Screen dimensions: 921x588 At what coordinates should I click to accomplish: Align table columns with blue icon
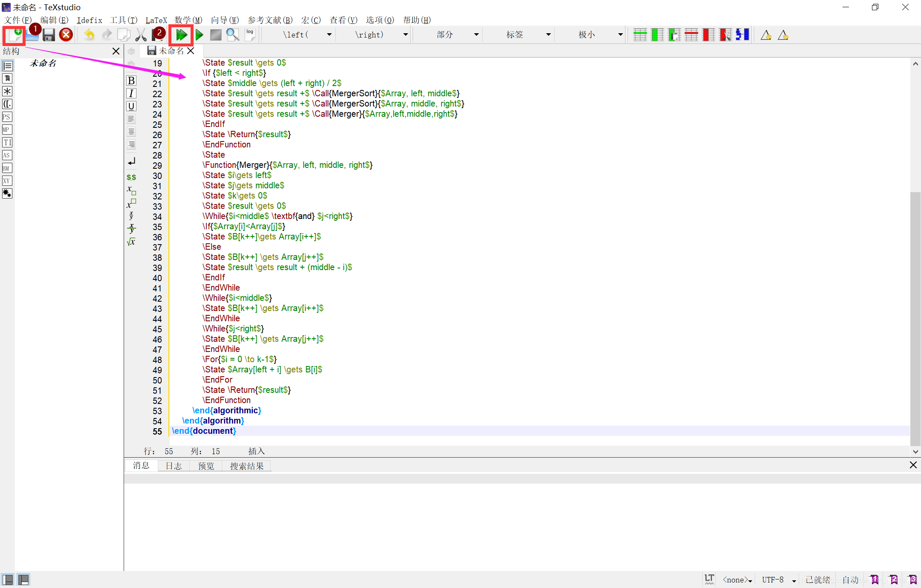(x=742, y=35)
